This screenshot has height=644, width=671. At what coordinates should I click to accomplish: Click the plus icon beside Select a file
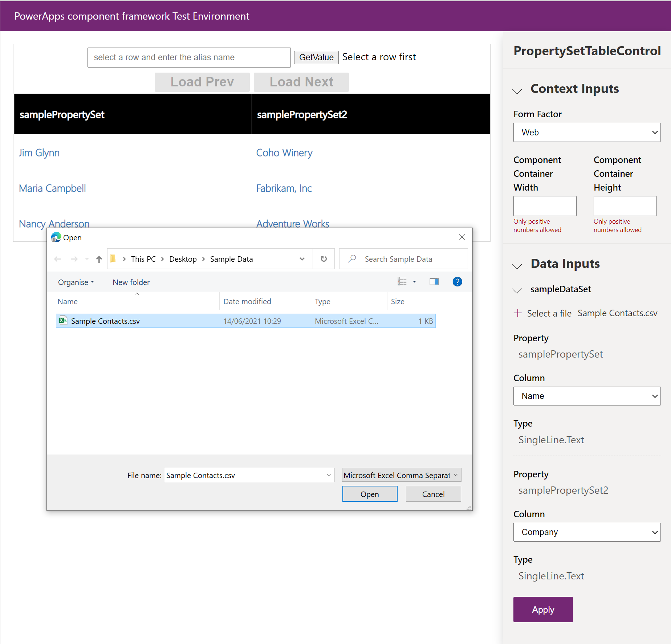[518, 313]
